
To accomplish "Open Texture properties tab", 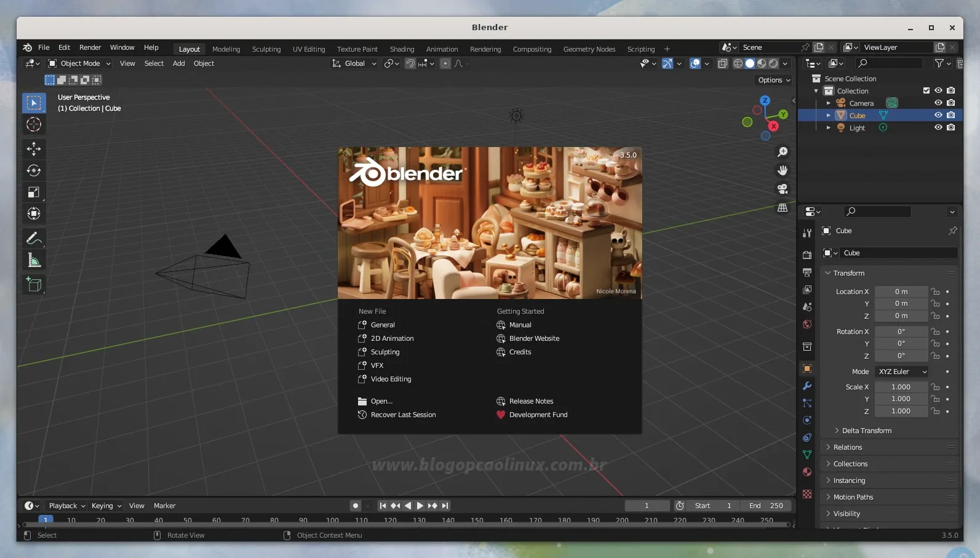I will (807, 494).
